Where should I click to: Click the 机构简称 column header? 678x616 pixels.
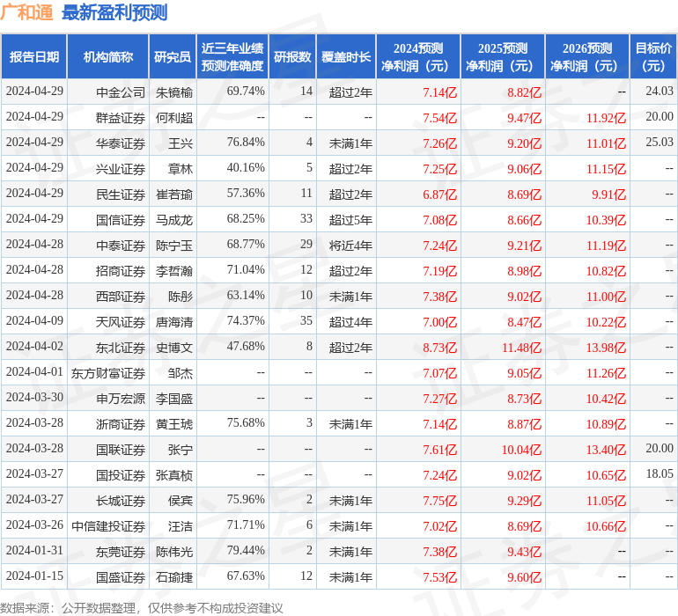coord(108,56)
